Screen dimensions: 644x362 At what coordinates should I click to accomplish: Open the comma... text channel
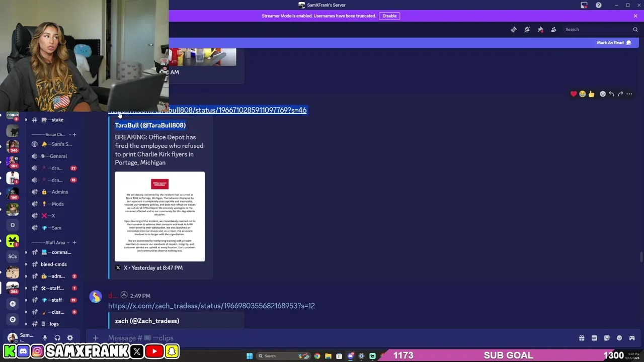[x=53, y=252]
